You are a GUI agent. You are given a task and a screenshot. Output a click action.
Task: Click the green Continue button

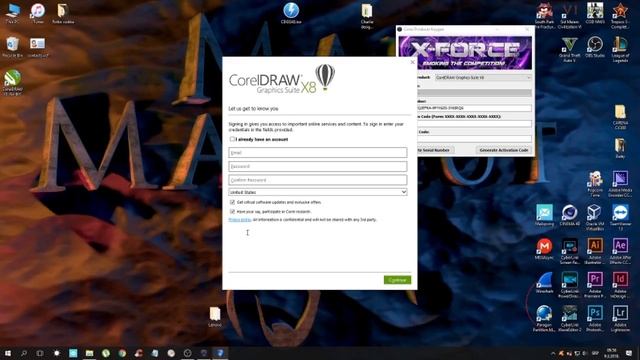pyautogui.click(x=397, y=280)
